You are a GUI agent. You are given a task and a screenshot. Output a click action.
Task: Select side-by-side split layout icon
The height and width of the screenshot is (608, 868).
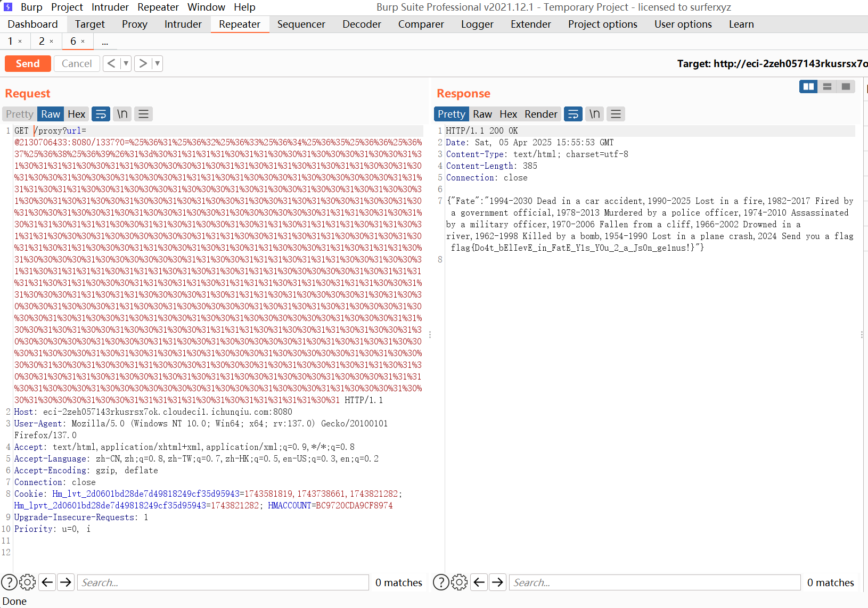tap(808, 87)
